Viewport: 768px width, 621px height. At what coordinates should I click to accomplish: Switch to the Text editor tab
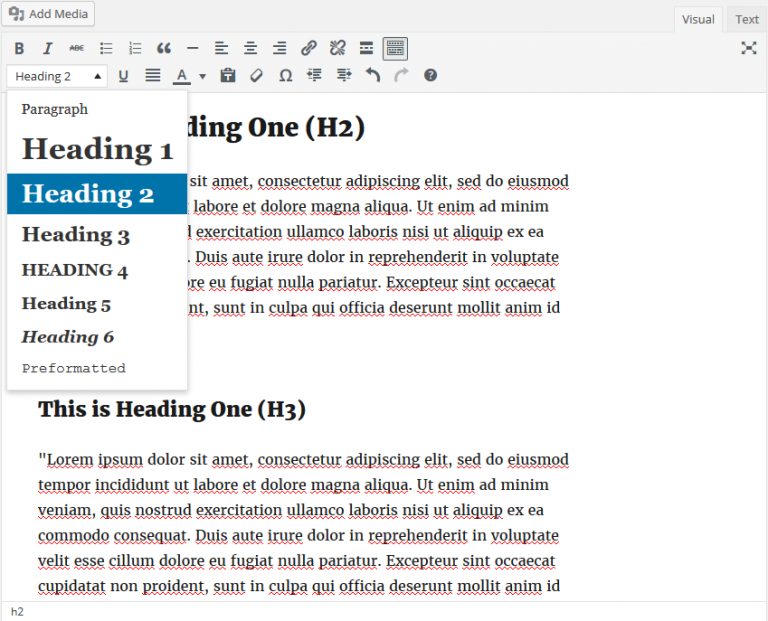pos(746,19)
